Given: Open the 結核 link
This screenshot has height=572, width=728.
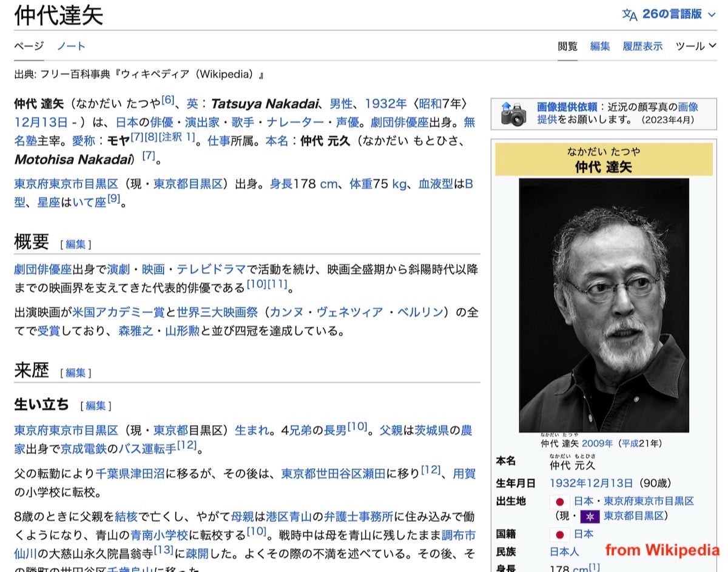Looking at the screenshot, I should [126, 517].
